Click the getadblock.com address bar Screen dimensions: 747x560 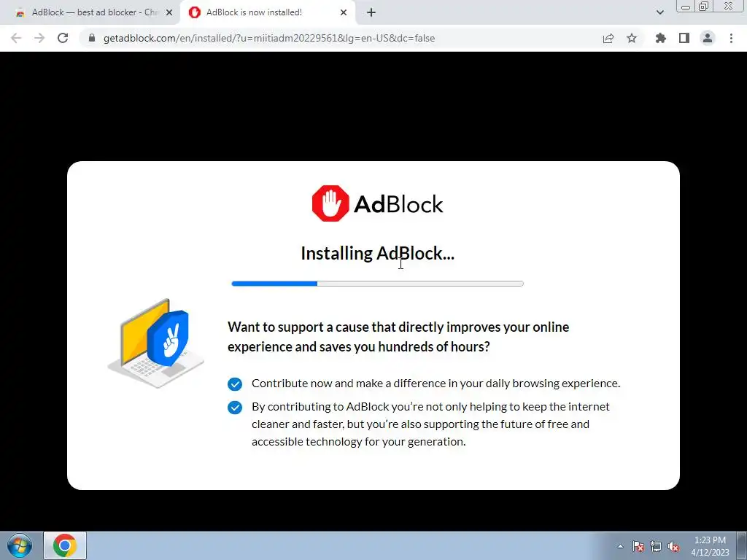pyautogui.click(x=268, y=38)
